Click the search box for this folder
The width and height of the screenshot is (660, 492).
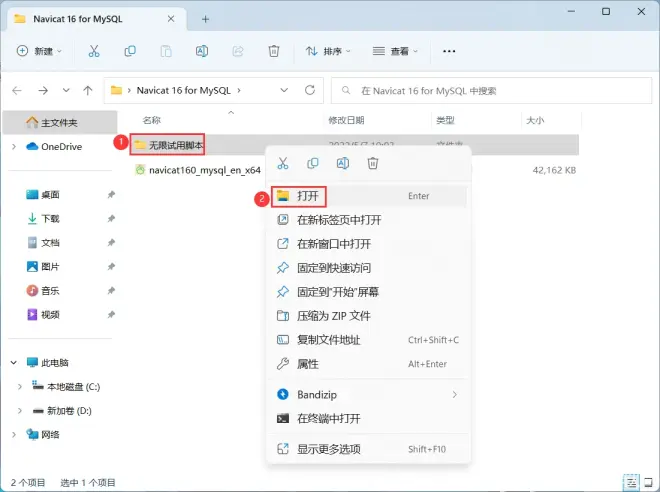click(491, 90)
